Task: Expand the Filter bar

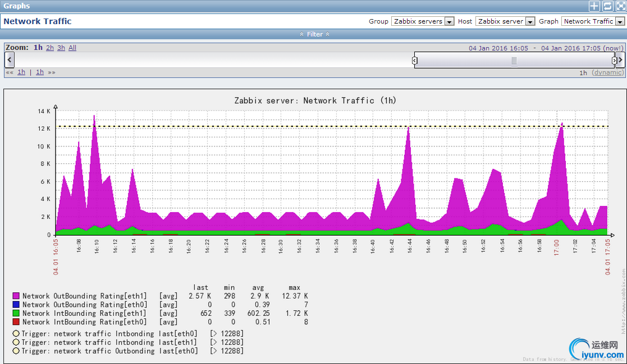Action: pyautogui.click(x=314, y=34)
